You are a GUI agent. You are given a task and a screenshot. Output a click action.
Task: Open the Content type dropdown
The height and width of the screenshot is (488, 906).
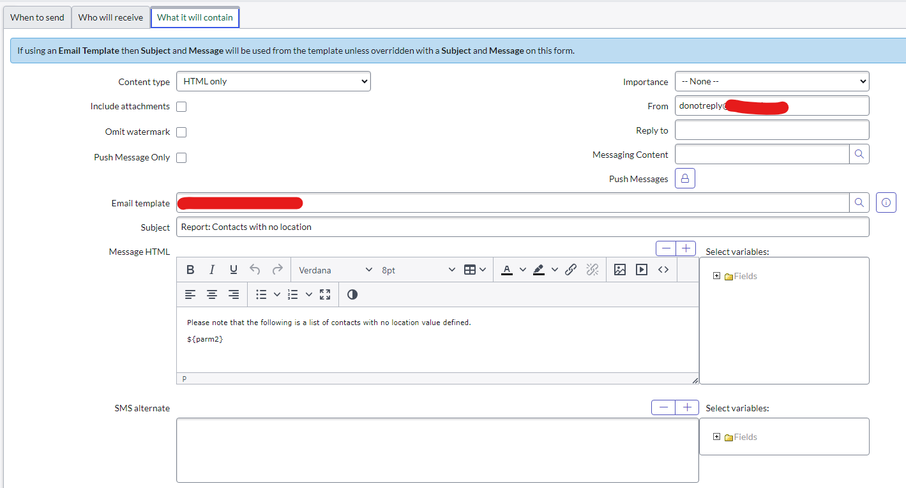[273, 82]
